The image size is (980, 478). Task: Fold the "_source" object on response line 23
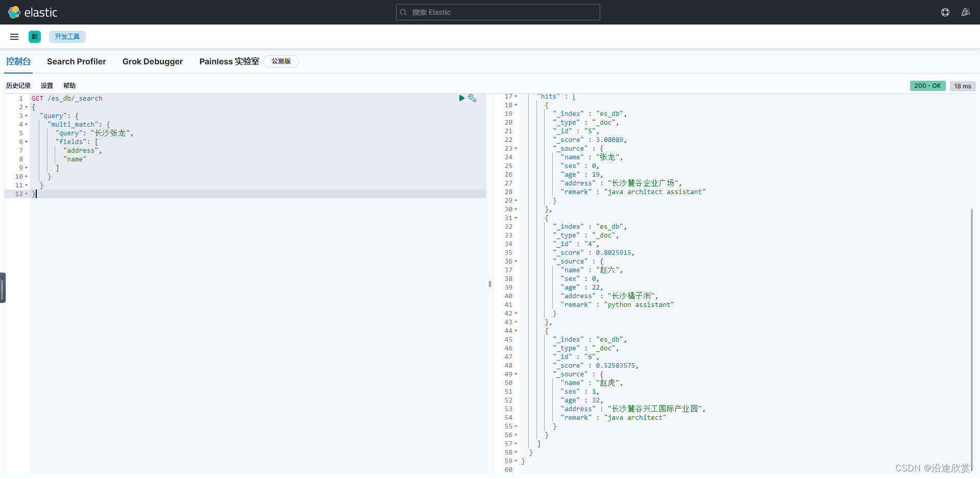coord(516,149)
